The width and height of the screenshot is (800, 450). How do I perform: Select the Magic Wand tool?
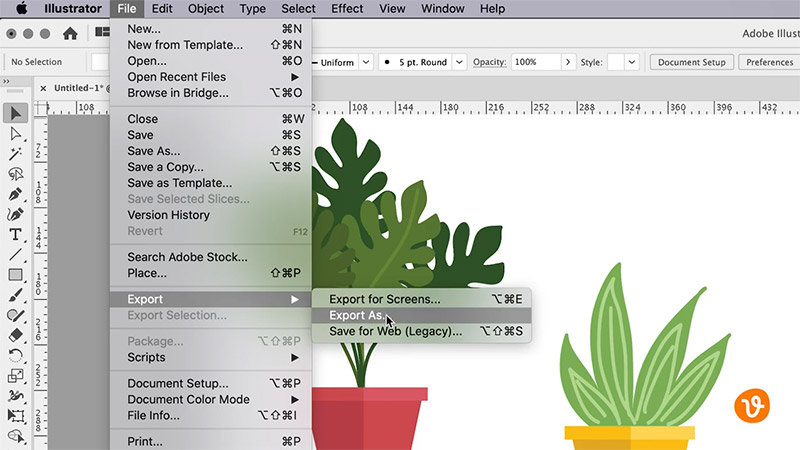click(15, 154)
